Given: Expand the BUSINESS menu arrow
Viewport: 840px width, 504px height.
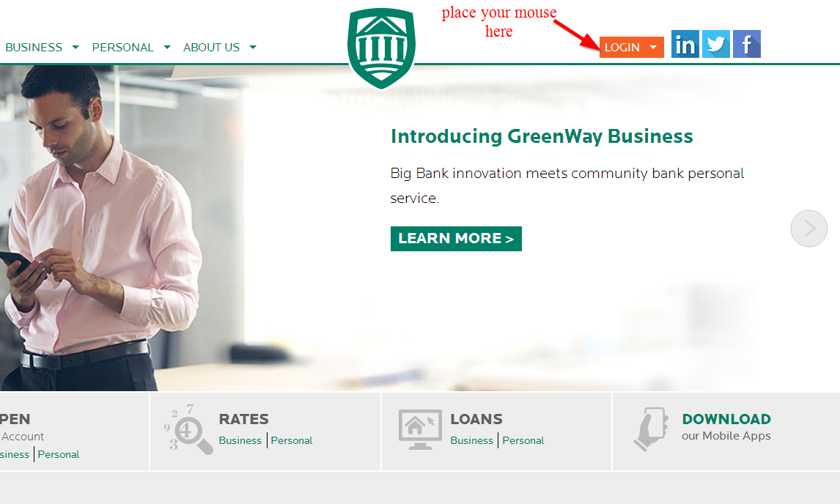Looking at the screenshot, I should point(75,47).
